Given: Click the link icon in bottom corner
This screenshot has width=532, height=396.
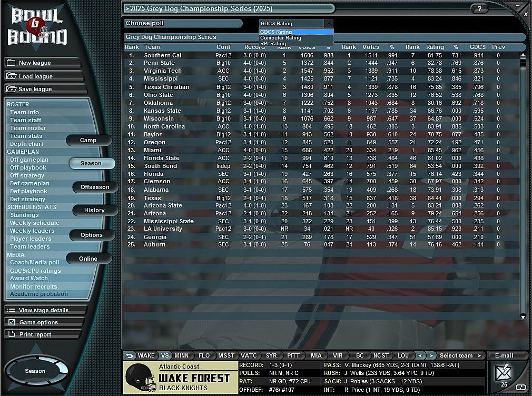Looking at the screenshot, I should pyautogui.click(x=520, y=387).
